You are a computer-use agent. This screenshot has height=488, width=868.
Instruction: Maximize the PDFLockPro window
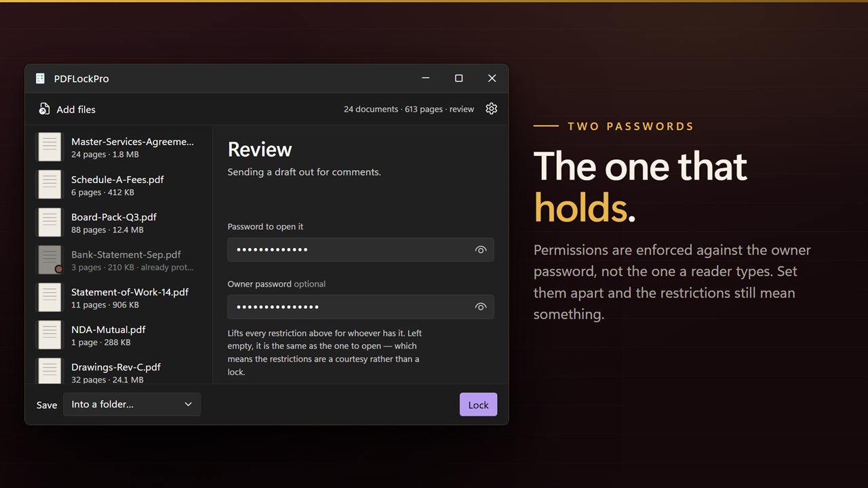pyautogui.click(x=459, y=79)
